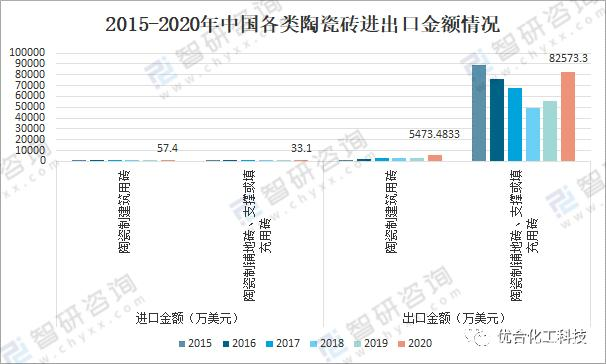
Task: Click the 5473.4833 data label
Action: (x=434, y=134)
